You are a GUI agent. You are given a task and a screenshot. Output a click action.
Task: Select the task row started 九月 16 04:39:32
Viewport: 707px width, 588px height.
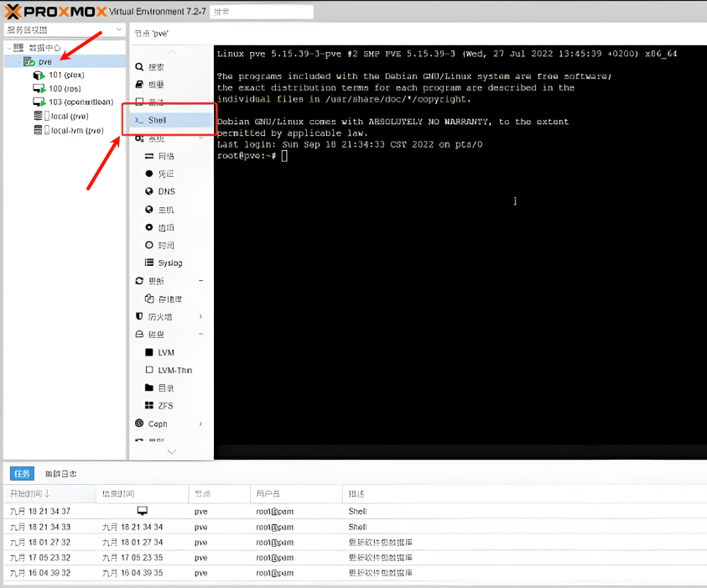356,573
